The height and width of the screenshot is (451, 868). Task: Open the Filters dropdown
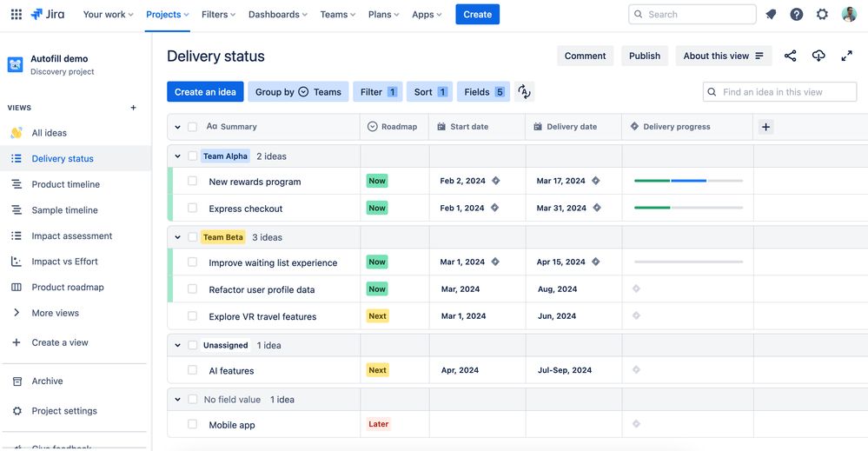[x=218, y=15]
